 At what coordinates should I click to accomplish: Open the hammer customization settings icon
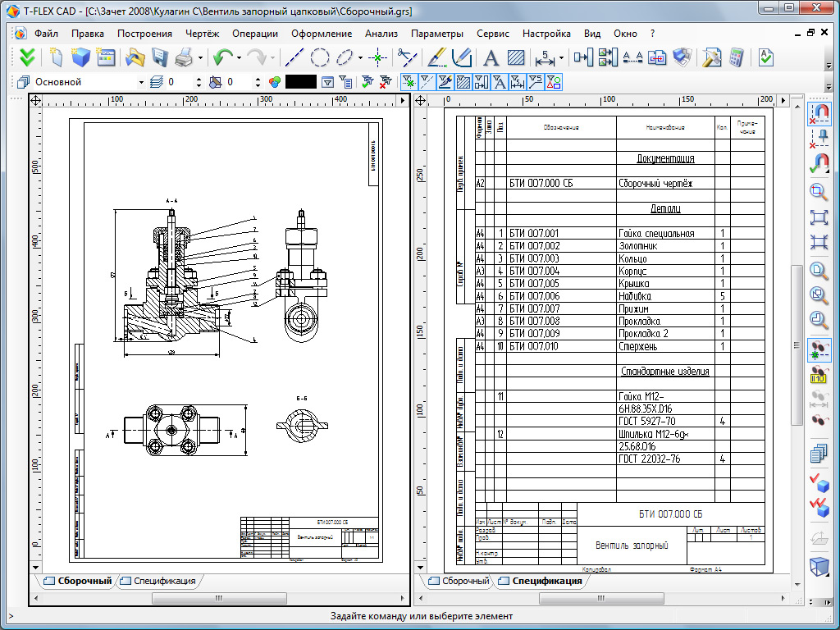pos(712,57)
